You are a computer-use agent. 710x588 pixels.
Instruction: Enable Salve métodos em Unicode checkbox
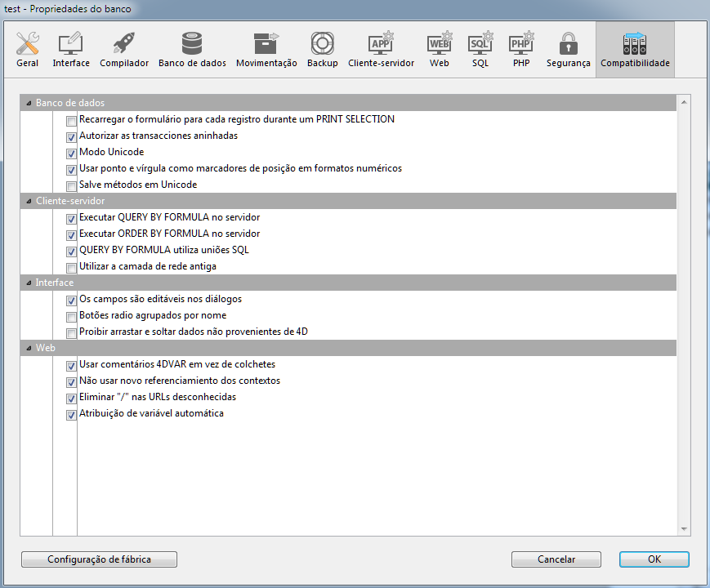72,185
